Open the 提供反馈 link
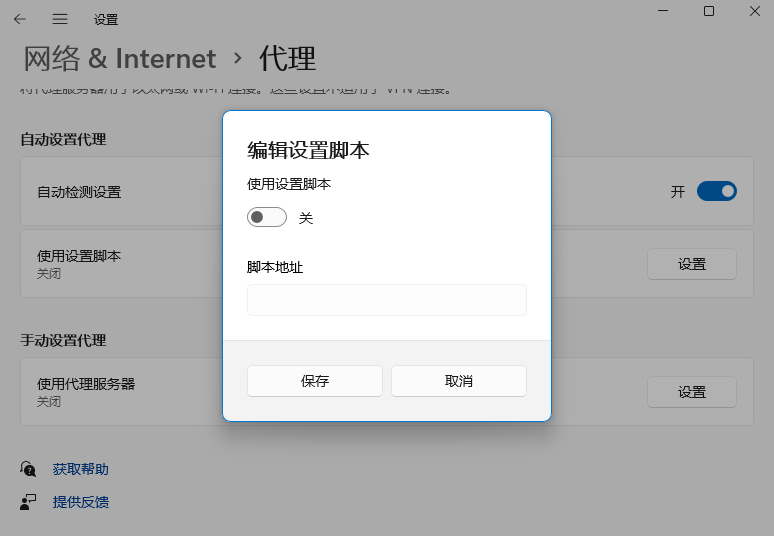Viewport: 774px width, 536px height. coord(81,502)
